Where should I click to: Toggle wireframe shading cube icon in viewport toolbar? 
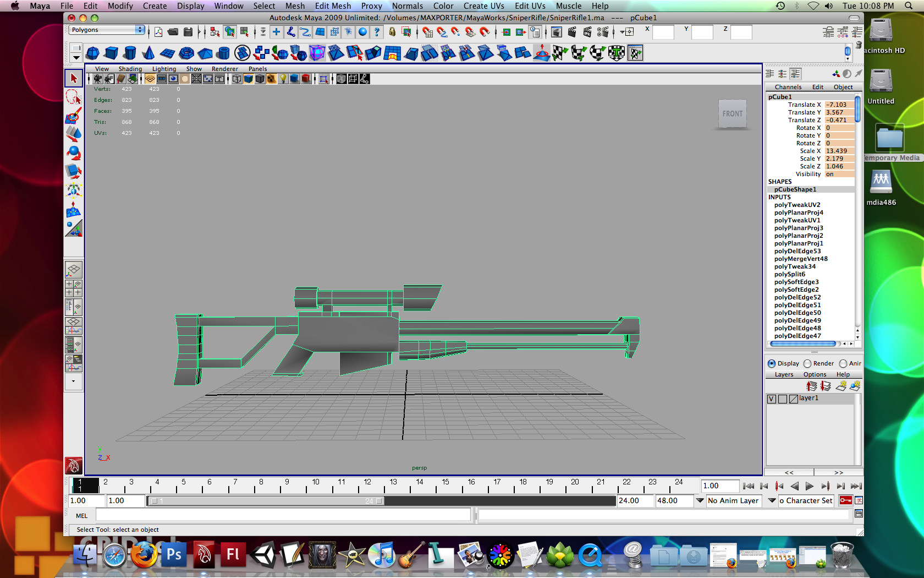click(x=237, y=79)
